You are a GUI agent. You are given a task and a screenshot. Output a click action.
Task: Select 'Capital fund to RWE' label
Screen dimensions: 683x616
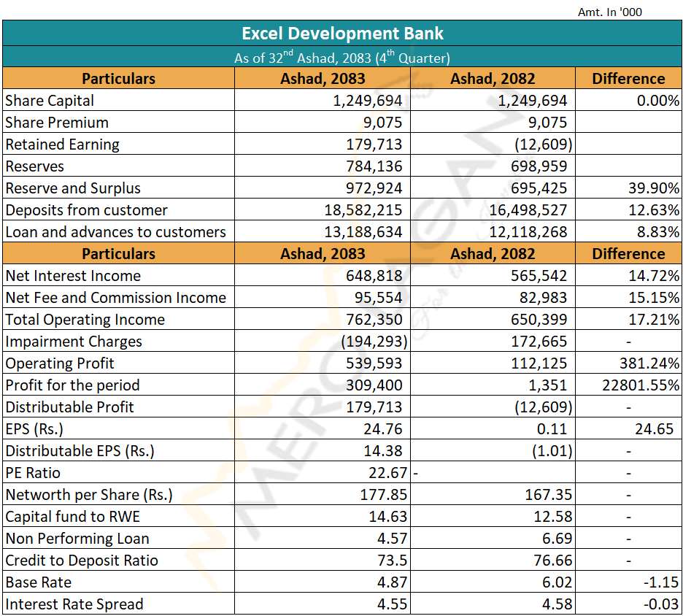coord(72,517)
